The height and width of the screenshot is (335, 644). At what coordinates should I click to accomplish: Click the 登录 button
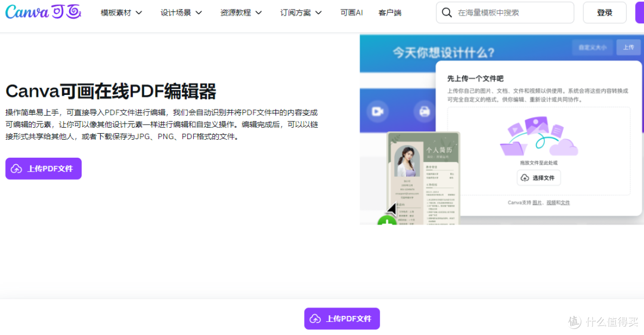605,13
